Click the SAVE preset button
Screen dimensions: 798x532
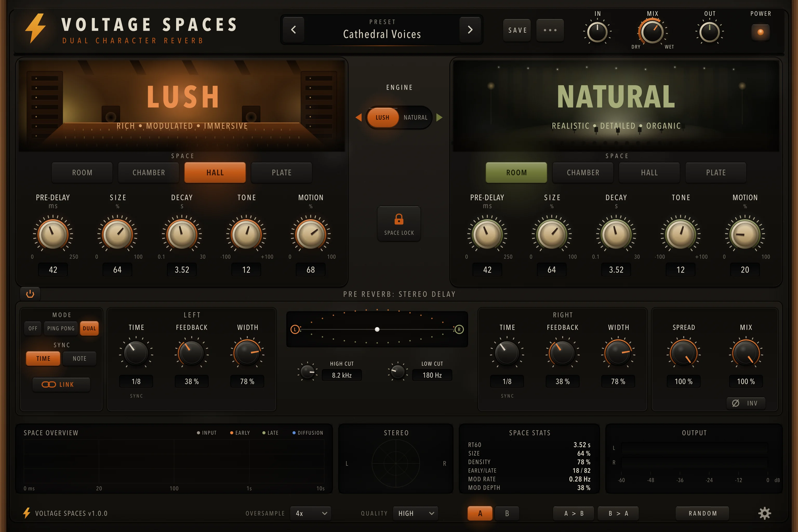(517, 30)
